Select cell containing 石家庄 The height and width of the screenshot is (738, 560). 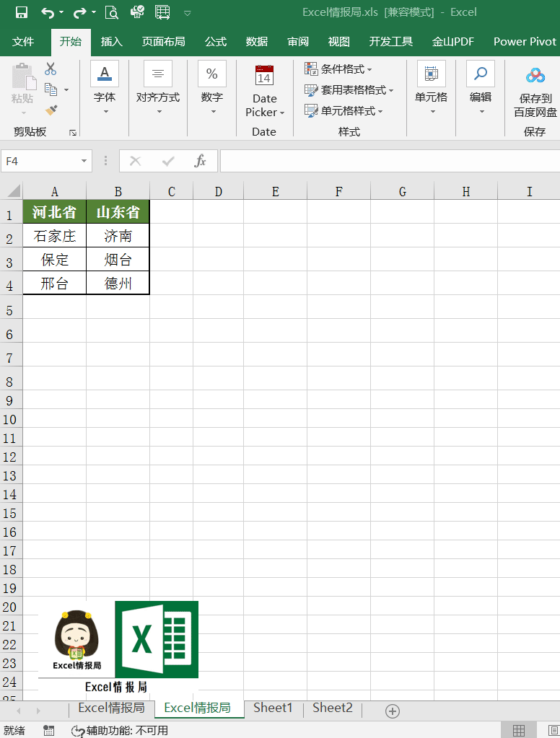coord(55,235)
